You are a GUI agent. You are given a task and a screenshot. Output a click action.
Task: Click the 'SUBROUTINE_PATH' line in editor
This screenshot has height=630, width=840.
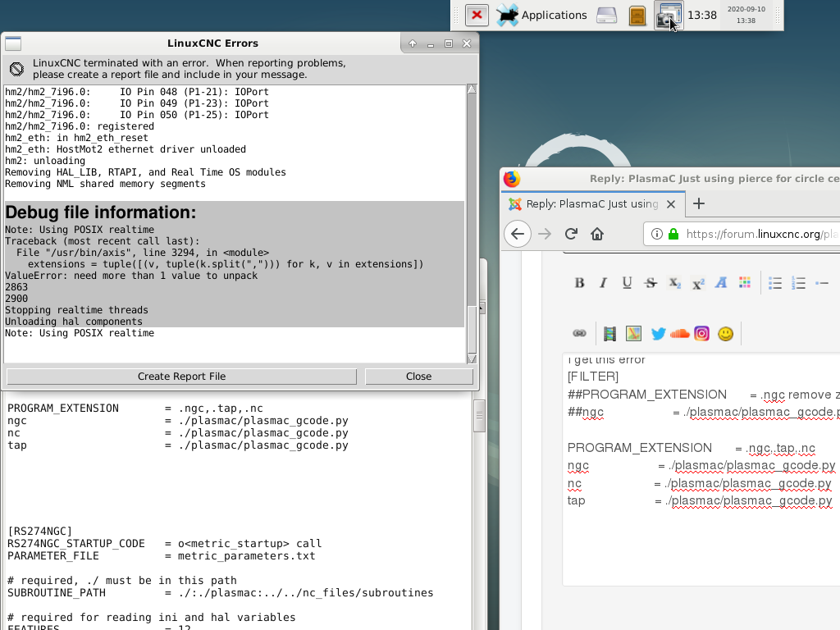(220, 593)
